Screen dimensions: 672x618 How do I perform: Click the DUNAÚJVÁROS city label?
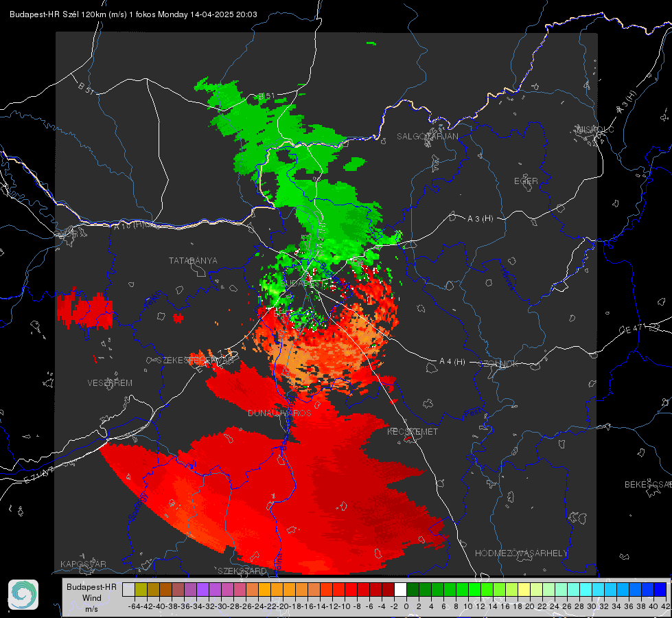tap(279, 413)
